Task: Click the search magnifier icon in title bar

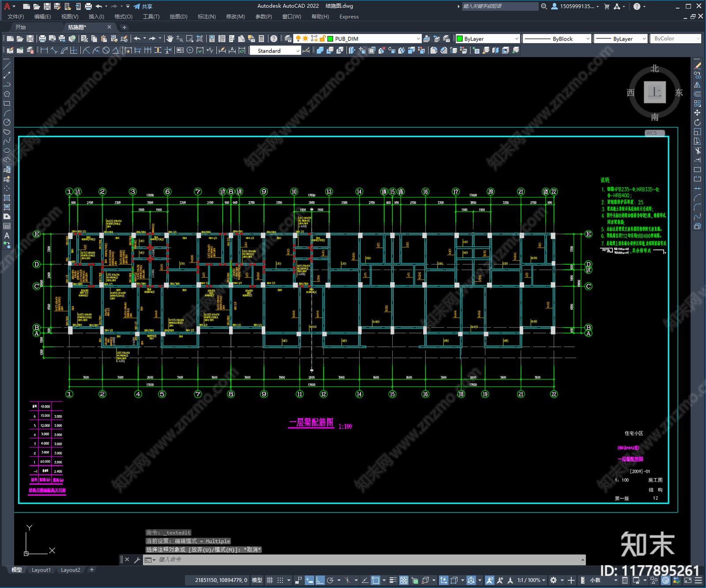Action: tap(544, 6)
